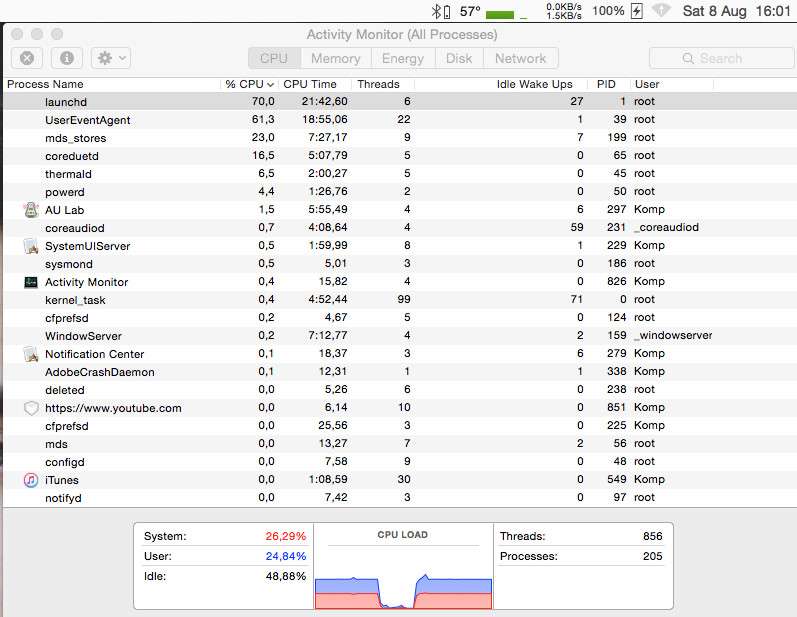
Task: Click the Idle value 48,88%
Action: click(x=286, y=576)
